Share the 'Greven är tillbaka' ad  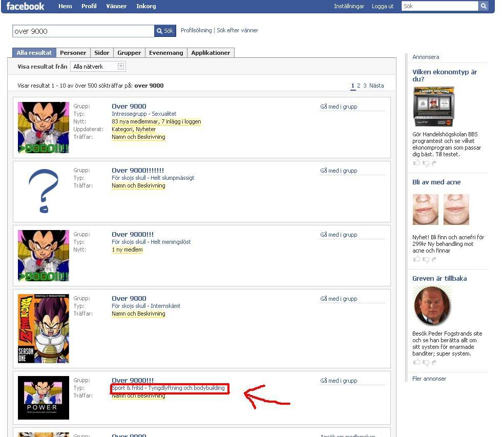pos(434,362)
